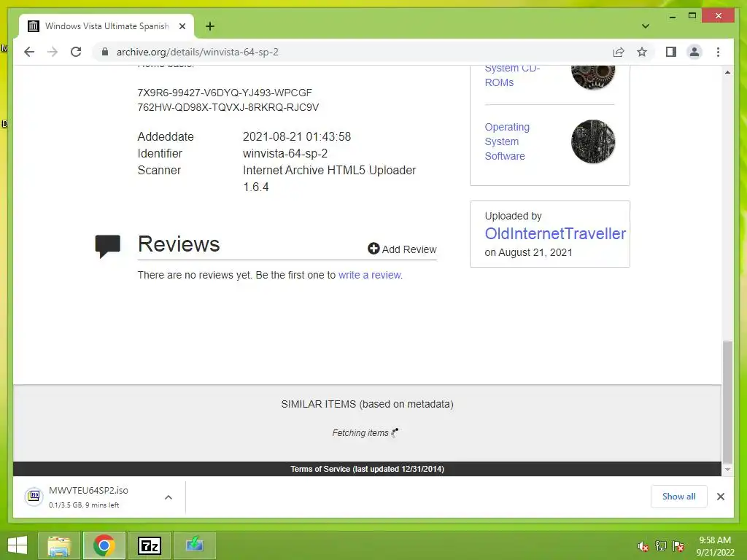The width and height of the screenshot is (747, 560).
Task: Click Internet Archive HTML5 Uploader text
Action: [x=329, y=170]
